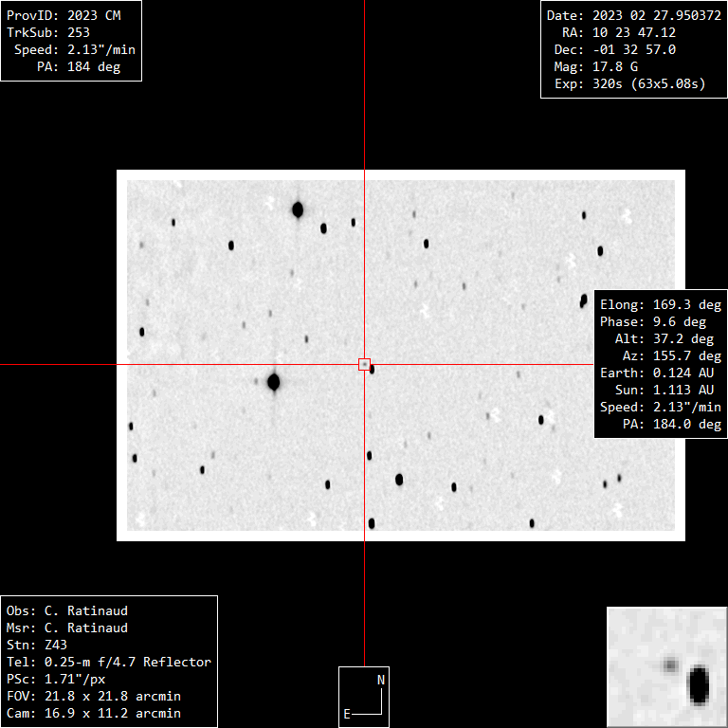Screen dimensions: 728x728
Task: Click the RA value 10 23 47.12
Action: click(634, 32)
